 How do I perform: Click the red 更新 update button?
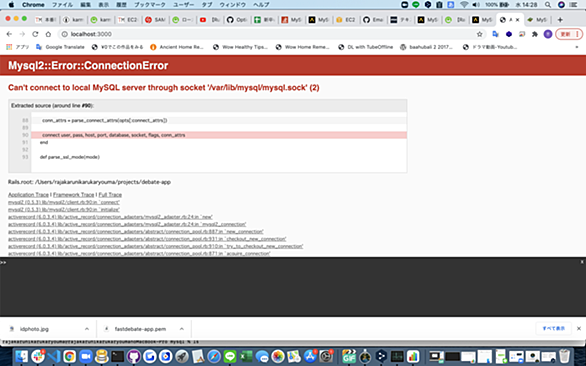click(x=568, y=34)
